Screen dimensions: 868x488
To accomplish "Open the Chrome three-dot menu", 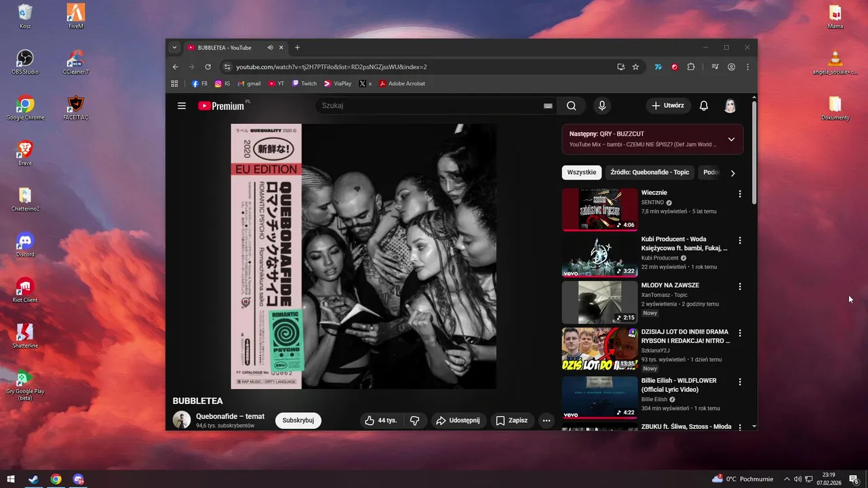I will tap(748, 67).
